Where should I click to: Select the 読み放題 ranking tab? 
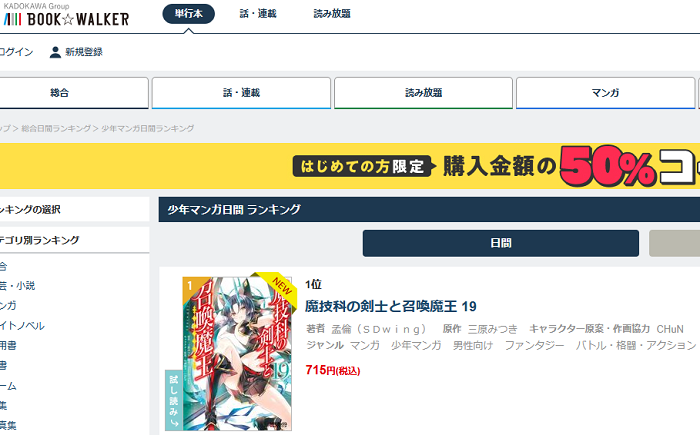click(423, 93)
